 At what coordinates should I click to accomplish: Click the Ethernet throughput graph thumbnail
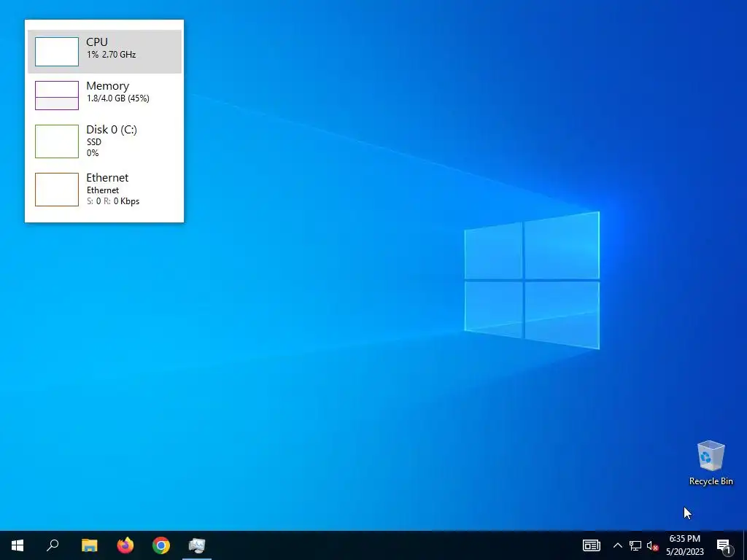(57, 190)
